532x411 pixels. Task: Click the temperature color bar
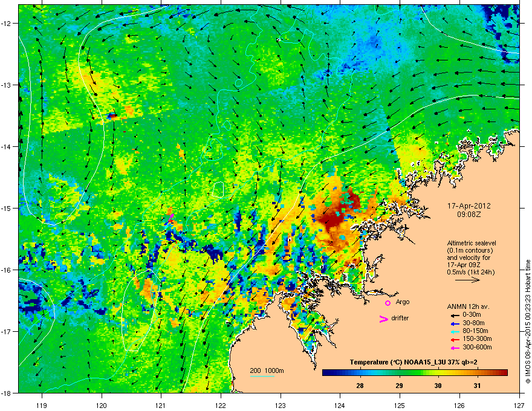(415, 373)
